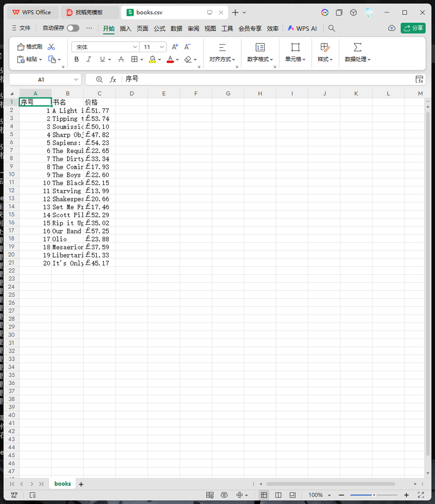Viewport: 435px width, 504px height.
Task: Click the Format Painter brush icon
Action: click(x=21, y=47)
